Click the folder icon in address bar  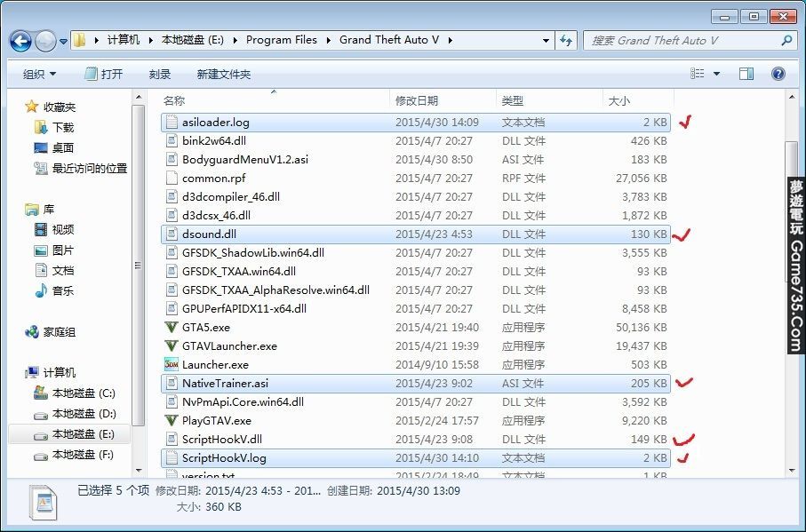(79, 40)
